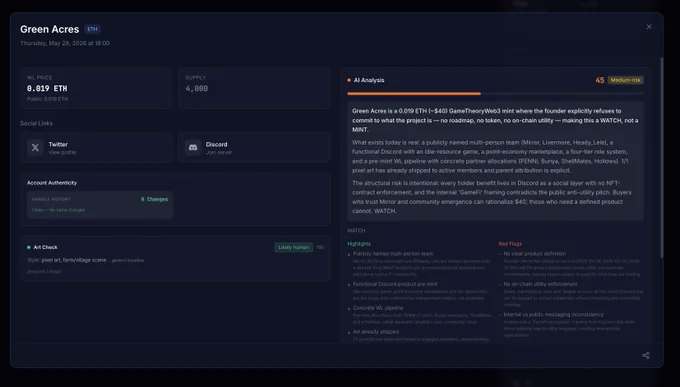Click the 'Publicly named multi-person team' highlight

click(393, 254)
